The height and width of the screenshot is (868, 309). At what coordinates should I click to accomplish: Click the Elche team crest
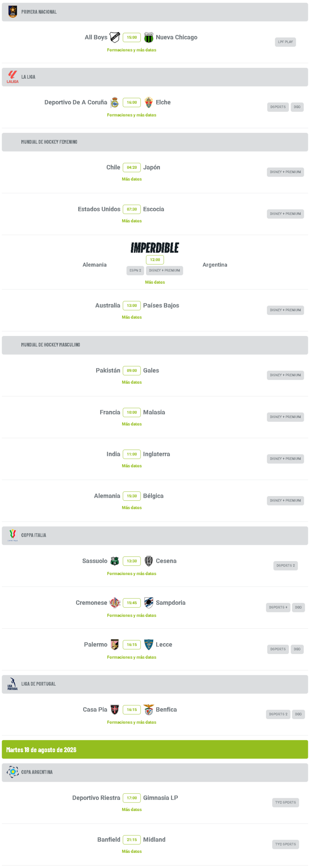tap(148, 102)
